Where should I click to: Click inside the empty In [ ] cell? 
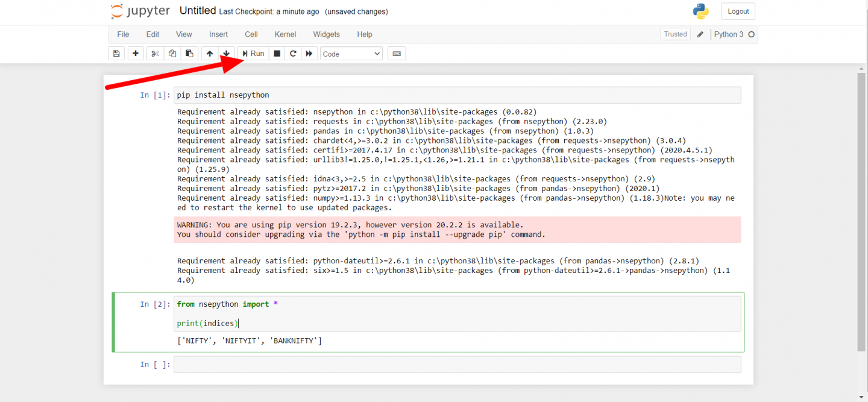point(422,364)
